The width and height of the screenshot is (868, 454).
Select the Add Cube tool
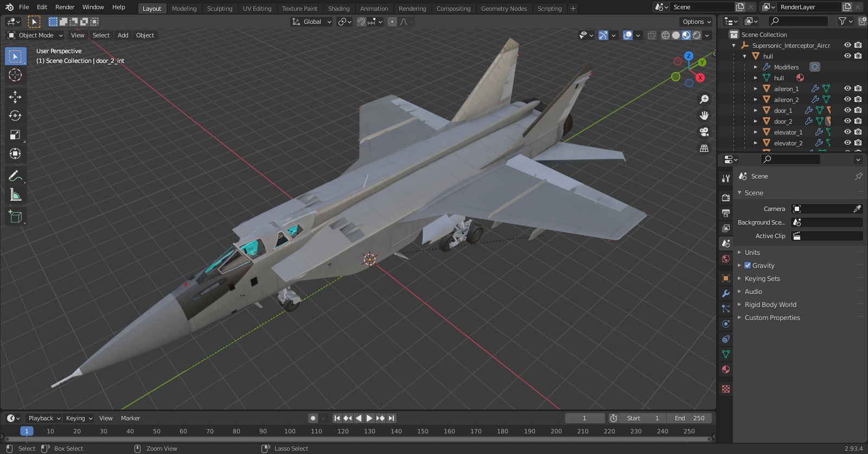15,216
